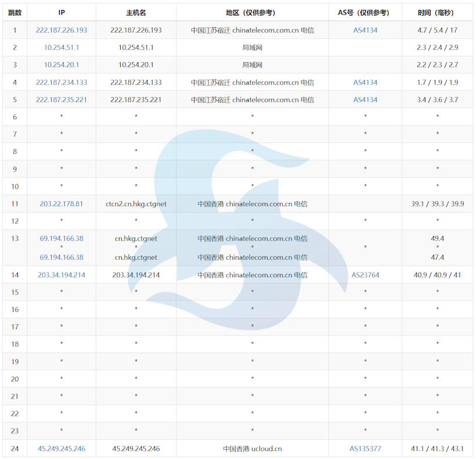Open the AS135377 link
The height and width of the screenshot is (459, 476).
[365, 449]
